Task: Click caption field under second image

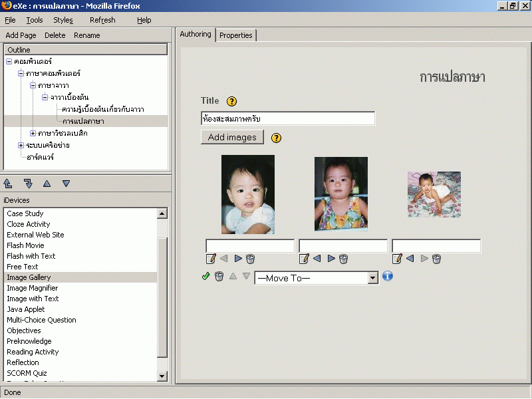Action: [x=343, y=245]
